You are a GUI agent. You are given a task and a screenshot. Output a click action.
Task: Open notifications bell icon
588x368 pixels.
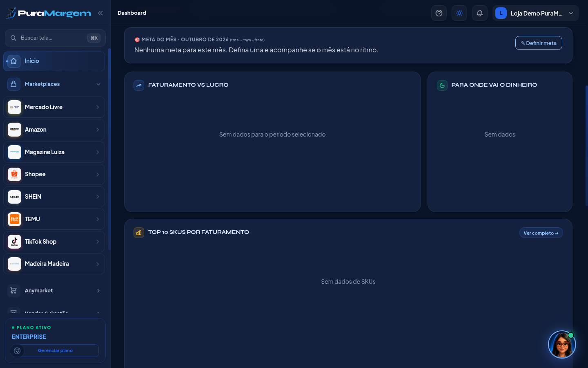[480, 13]
